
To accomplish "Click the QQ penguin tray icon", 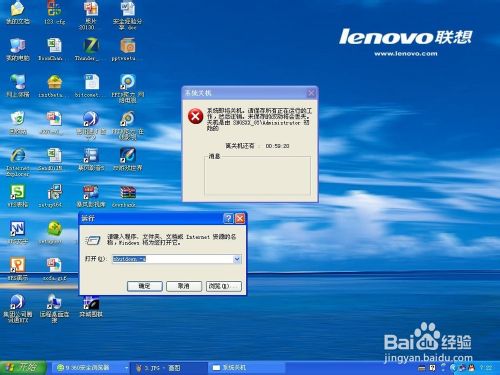I will click(x=471, y=368).
